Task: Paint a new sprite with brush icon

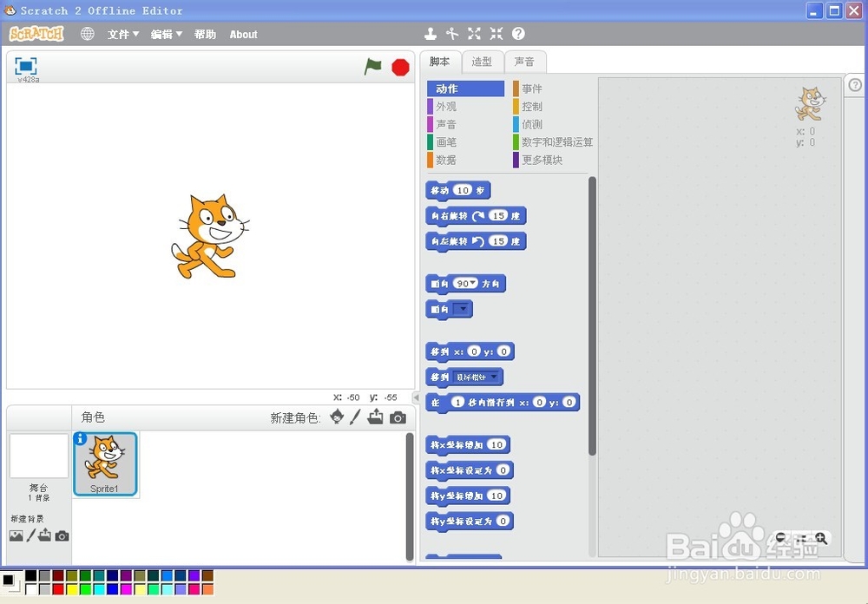Action: coord(355,417)
